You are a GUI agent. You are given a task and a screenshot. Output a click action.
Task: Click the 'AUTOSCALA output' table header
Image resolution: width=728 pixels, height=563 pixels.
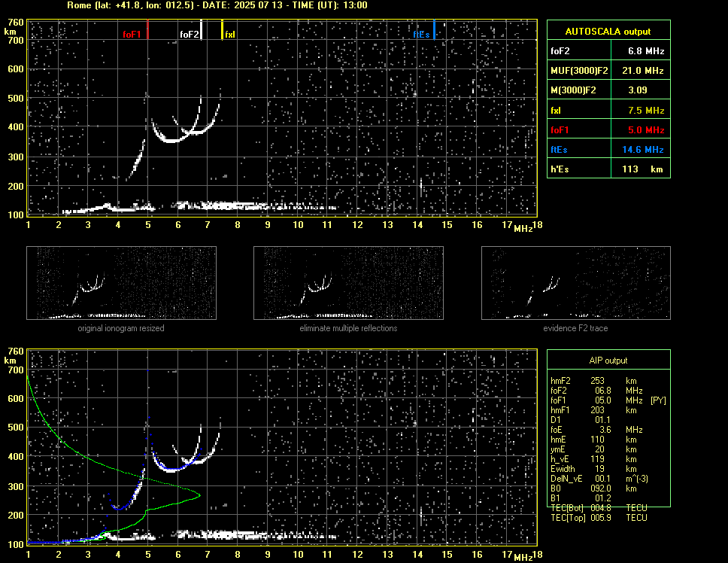608,32
